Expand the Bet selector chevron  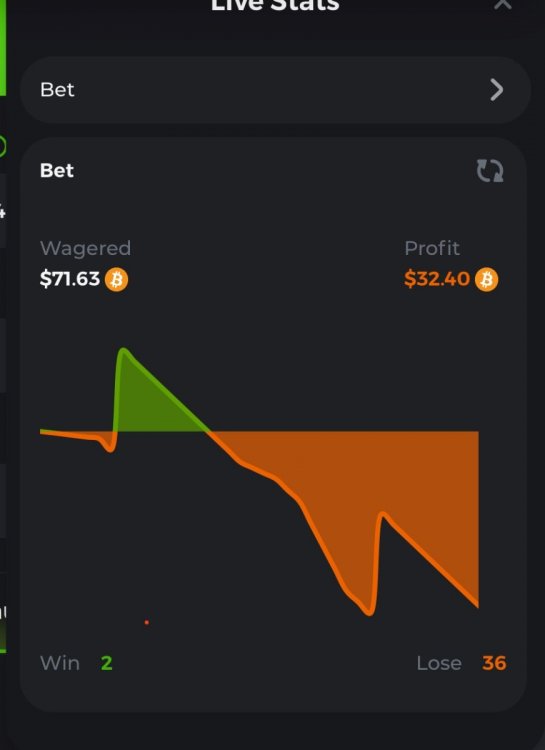click(x=497, y=90)
